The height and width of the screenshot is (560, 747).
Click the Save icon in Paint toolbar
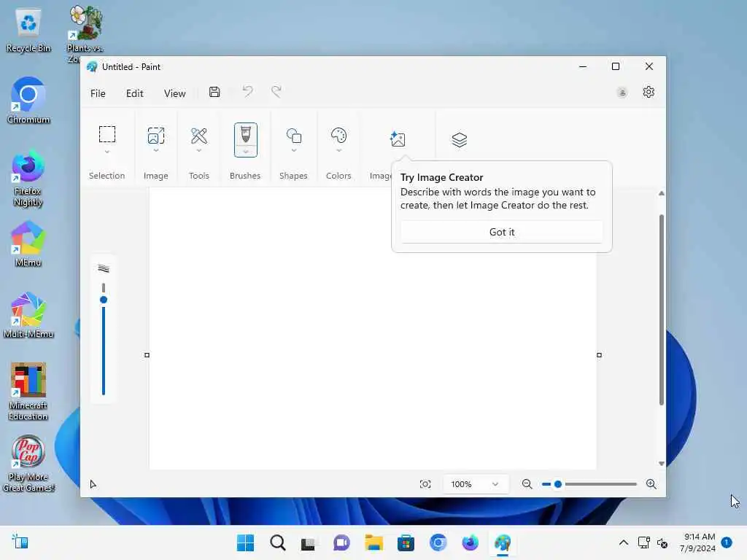214,92
